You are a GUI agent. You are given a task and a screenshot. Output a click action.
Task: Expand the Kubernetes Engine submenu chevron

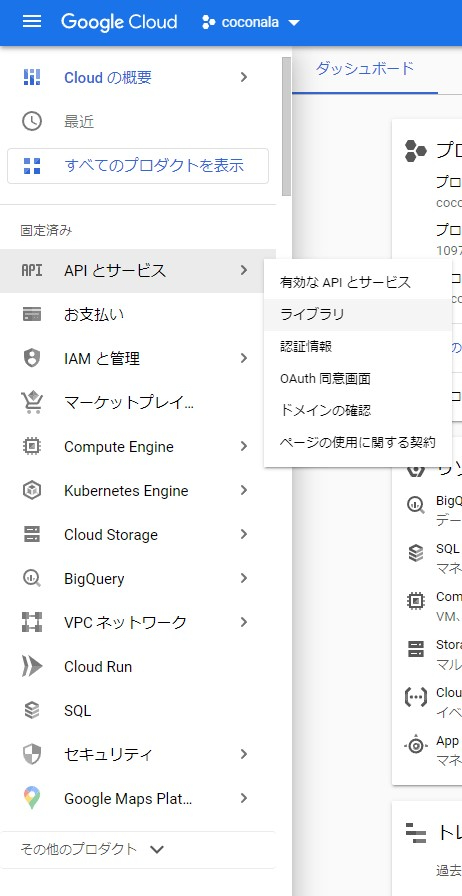click(x=244, y=490)
